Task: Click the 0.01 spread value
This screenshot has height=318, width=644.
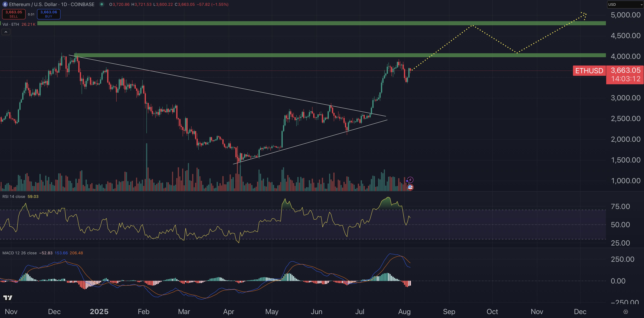Action: [31, 14]
